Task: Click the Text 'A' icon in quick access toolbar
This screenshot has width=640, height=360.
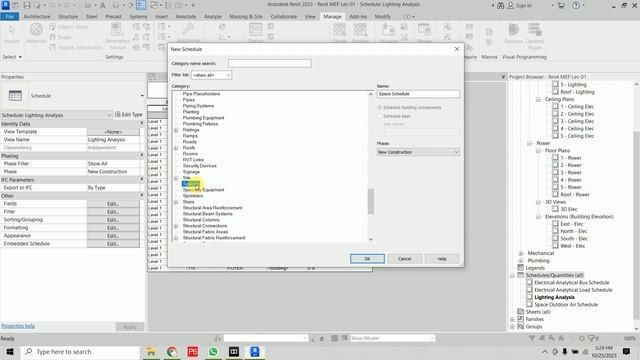Action: click(102, 5)
